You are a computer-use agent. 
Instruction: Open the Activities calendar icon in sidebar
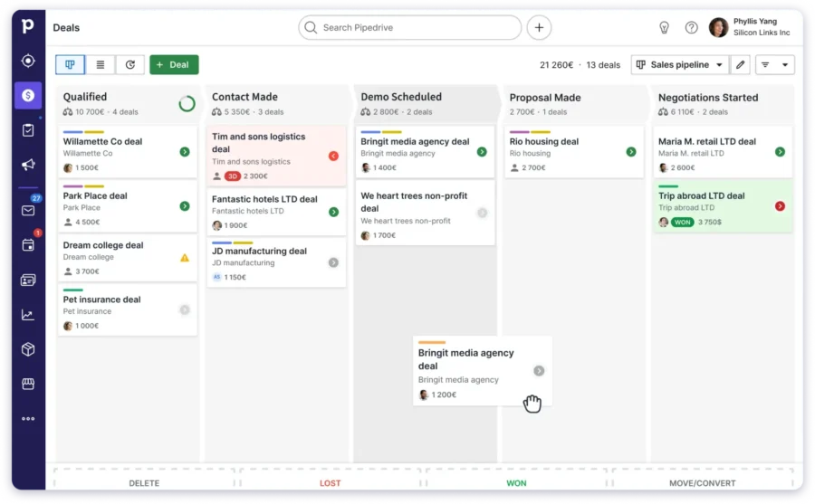(28, 244)
